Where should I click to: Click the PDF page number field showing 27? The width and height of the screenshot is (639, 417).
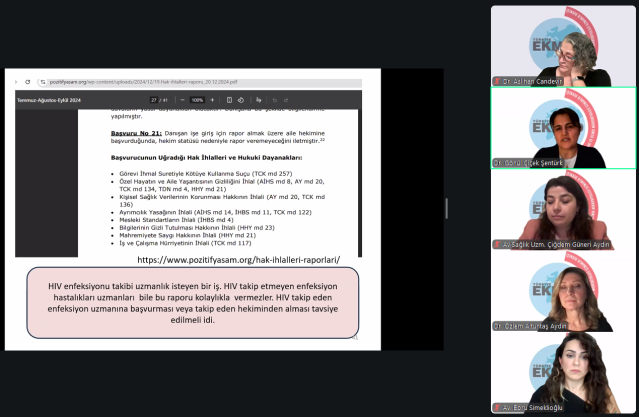[153, 100]
